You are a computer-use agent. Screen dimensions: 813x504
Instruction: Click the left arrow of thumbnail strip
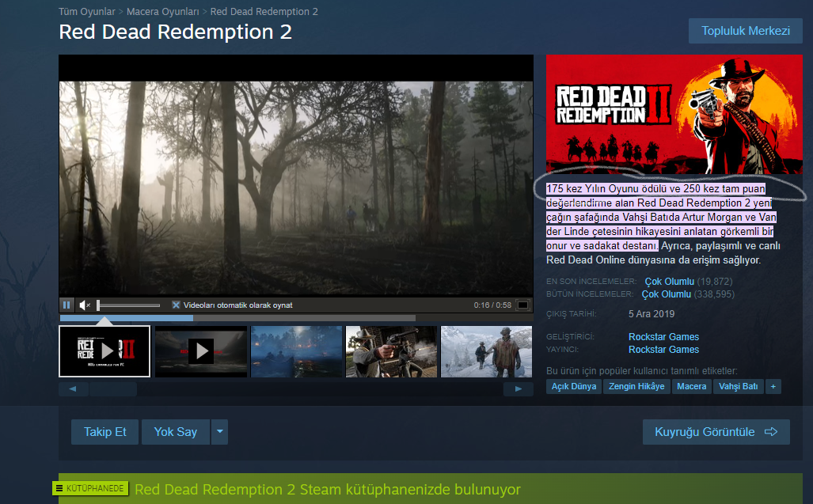(73, 389)
